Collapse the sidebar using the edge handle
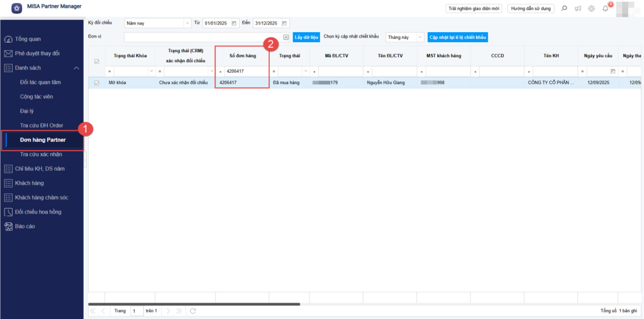The height and width of the screenshot is (319, 644). click(85, 160)
